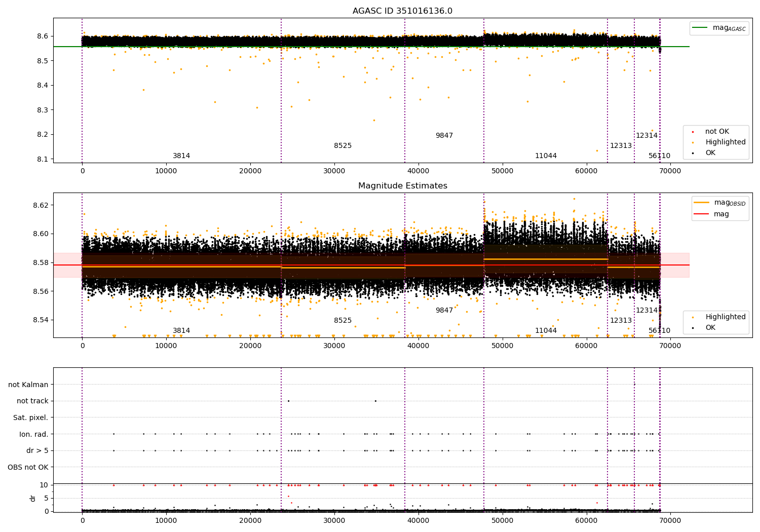The height and width of the screenshot is (532, 760).
Task: Click obsid label 12313 in Magnitude Estimates plot
Action: pos(621,321)
